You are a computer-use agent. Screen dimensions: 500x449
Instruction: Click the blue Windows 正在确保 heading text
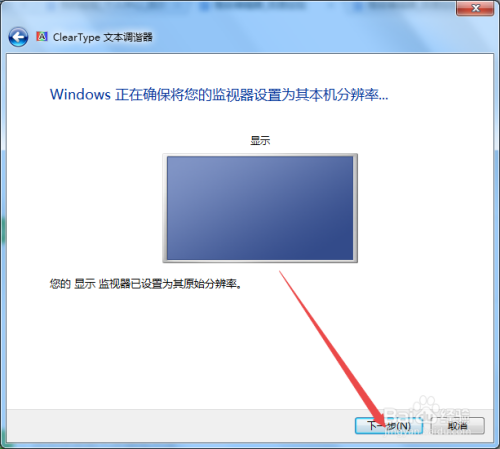click(x=219, y=95)
